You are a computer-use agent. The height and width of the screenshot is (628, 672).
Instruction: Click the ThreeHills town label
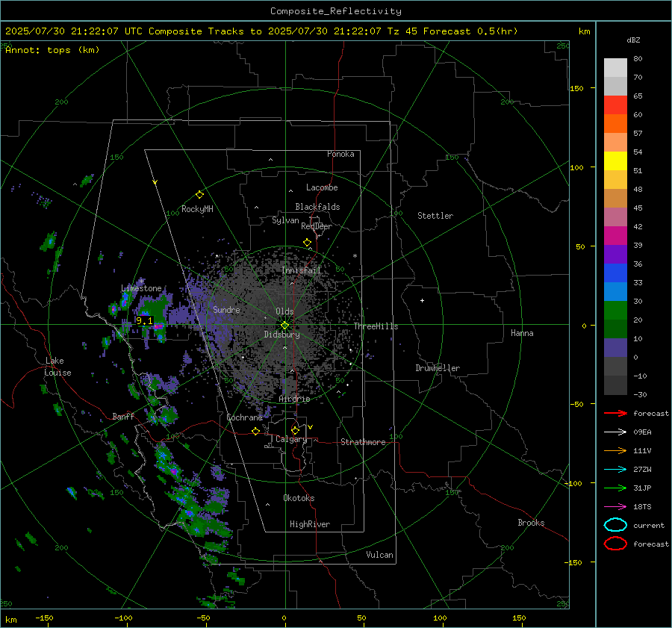[376, 326]
